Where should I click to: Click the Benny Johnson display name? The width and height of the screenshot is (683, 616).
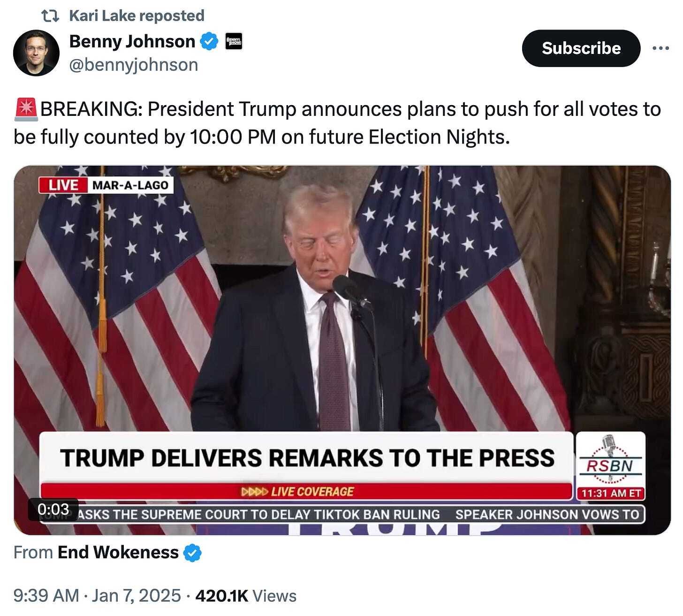coord(132,42)
